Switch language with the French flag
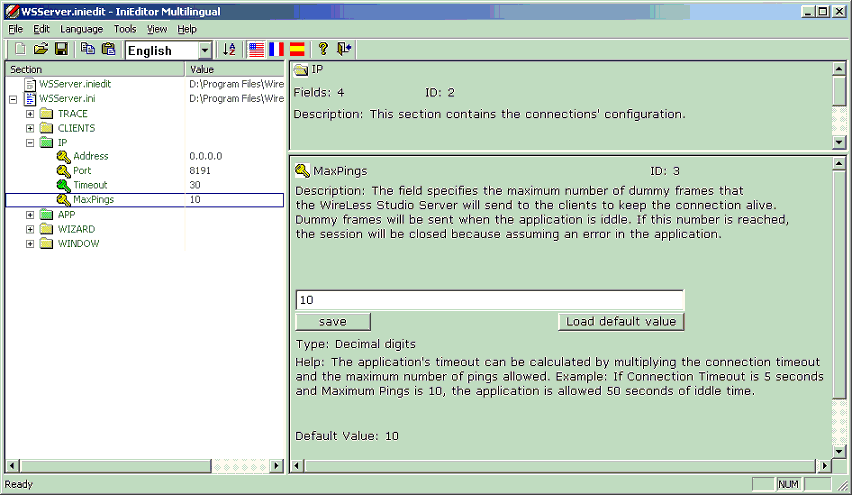852x495 pixels. [277, 49]
